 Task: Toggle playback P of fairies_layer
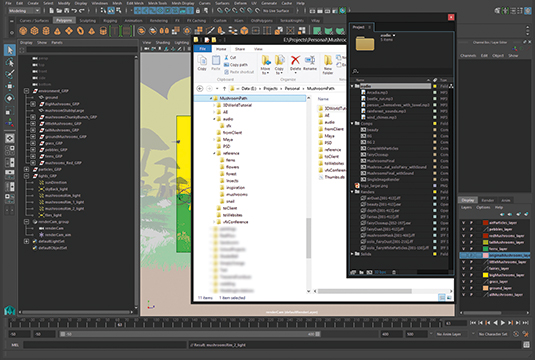[x=472, y=269]
